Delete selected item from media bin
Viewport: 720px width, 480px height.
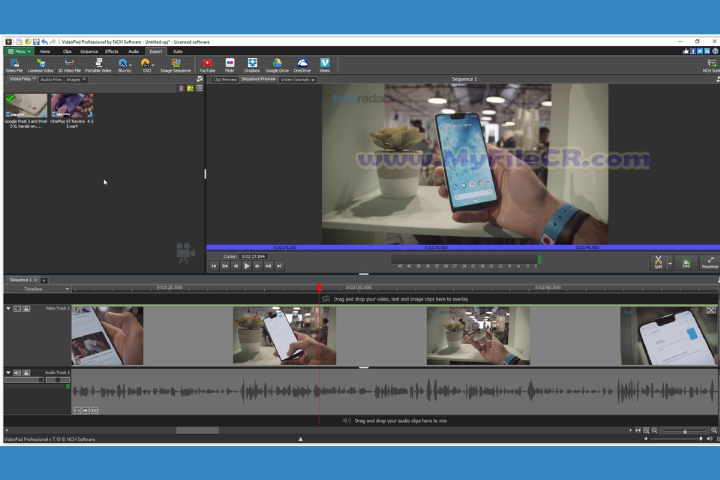coord(181,88)
